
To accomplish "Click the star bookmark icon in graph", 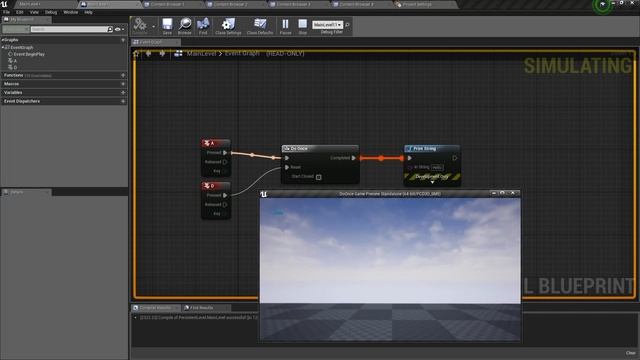I will pos(136,53).
